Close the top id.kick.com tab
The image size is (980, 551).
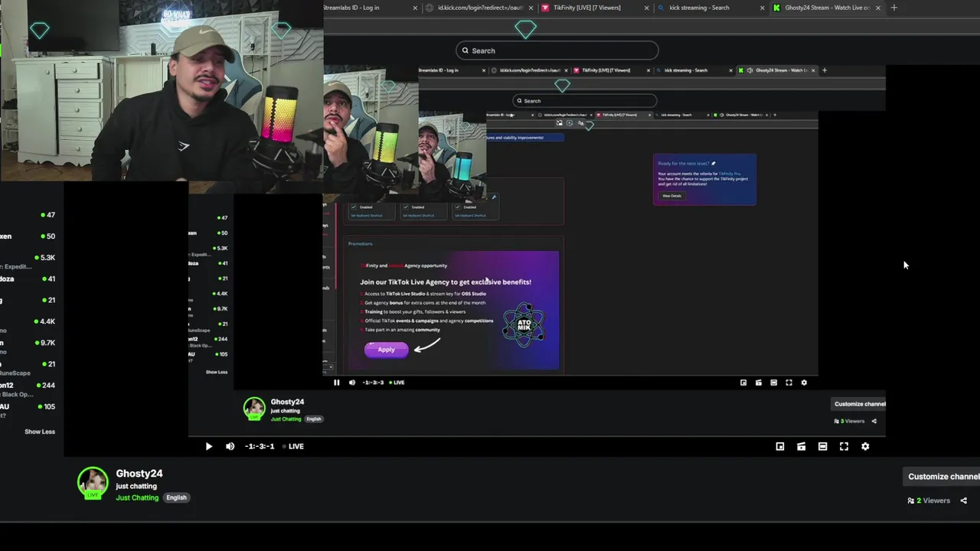[532, 8]
